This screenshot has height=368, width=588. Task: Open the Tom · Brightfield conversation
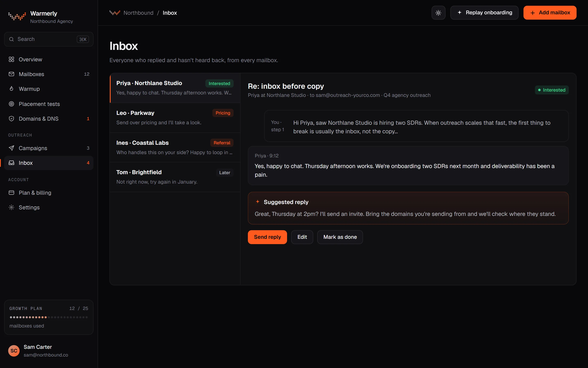[175, 177]
